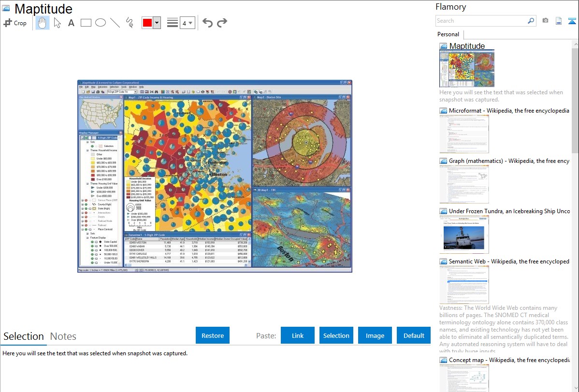The image size is (579, 392).
Task: Select the ellipse shape tool
Action: [x=100, y=23]
